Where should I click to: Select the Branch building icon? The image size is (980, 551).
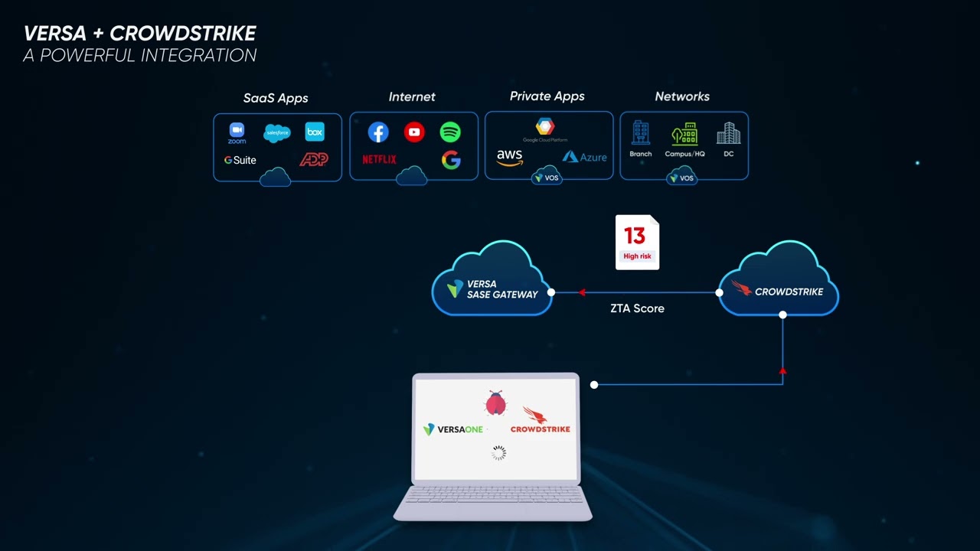[x=641, y=133]
